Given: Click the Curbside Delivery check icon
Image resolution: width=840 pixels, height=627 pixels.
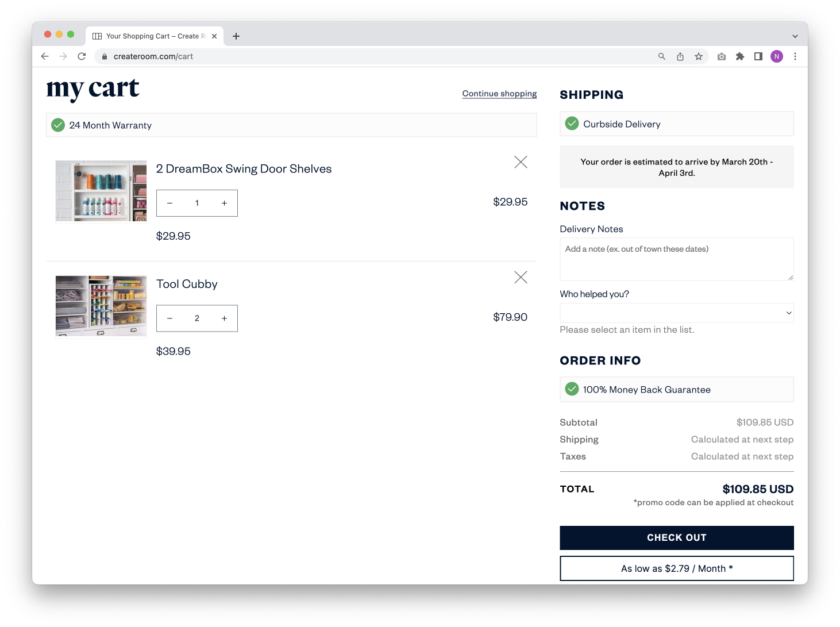Looking at the screenshot, I should (x=572, y=124).
